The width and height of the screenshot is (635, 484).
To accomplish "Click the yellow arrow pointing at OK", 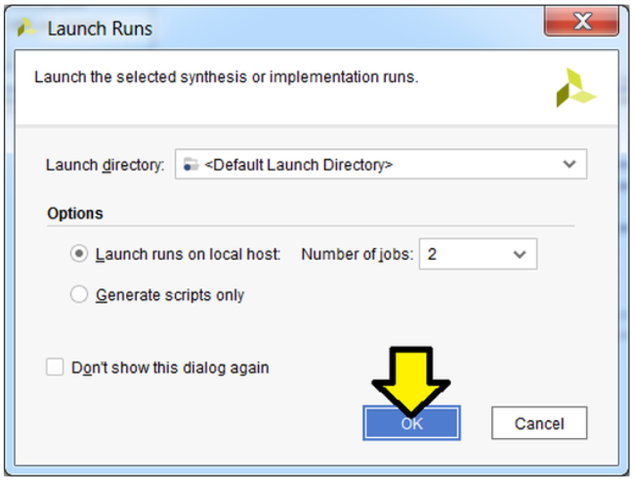I will point(411,379).
